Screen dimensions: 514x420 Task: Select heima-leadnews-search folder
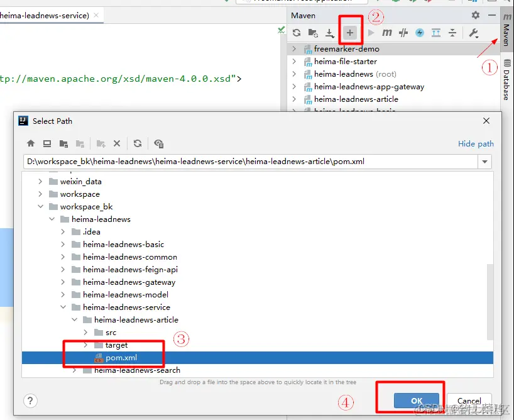[137, 370]
